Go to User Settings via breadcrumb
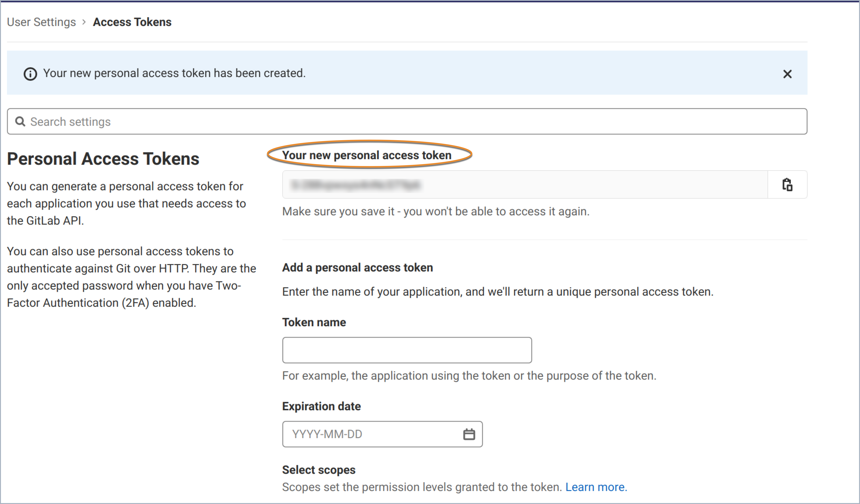Image resolution: width=860 pixels, height=504 pixels. click(41, 22)
